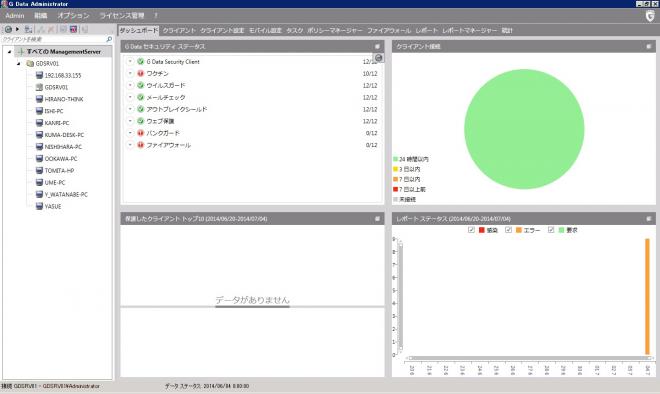Click the panel menu icon of the top 10 clients panel
The width and height of the screenshot is (660, 394).
[377, 218]
